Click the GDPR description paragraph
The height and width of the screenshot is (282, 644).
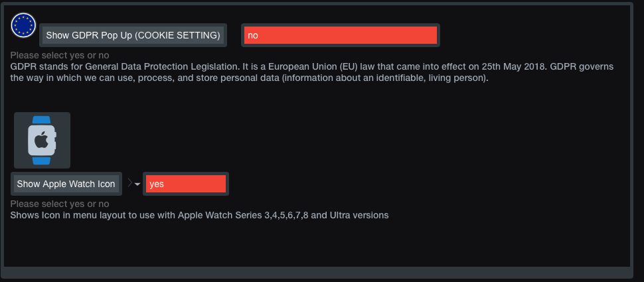(312, 72)
